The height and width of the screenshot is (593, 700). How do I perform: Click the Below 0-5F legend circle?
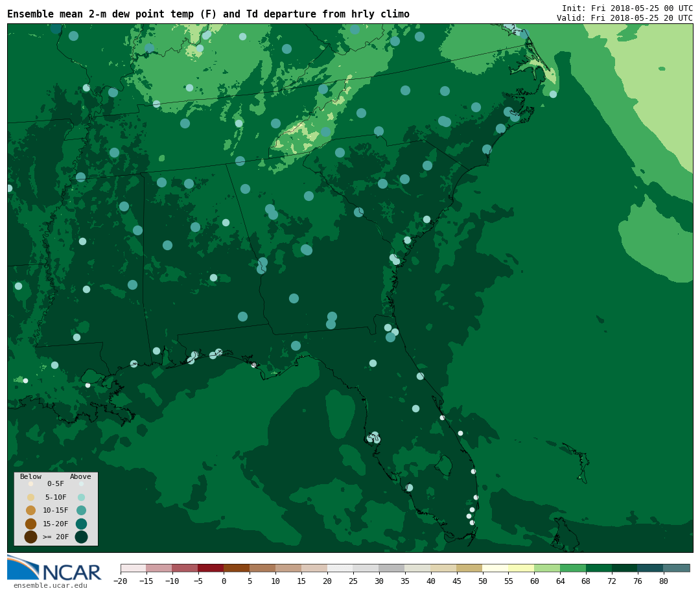31,483
